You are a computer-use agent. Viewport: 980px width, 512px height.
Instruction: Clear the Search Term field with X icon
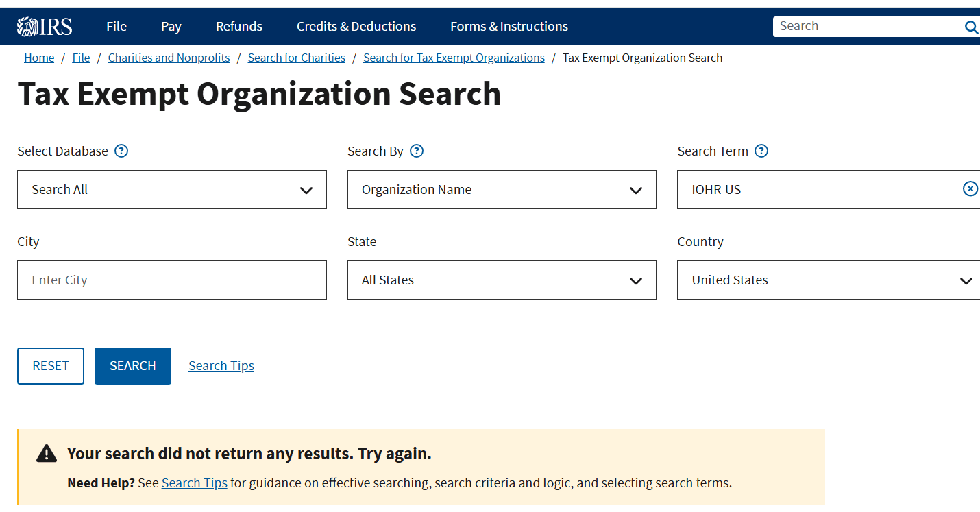pyautogui.click(x=970, y=189)
